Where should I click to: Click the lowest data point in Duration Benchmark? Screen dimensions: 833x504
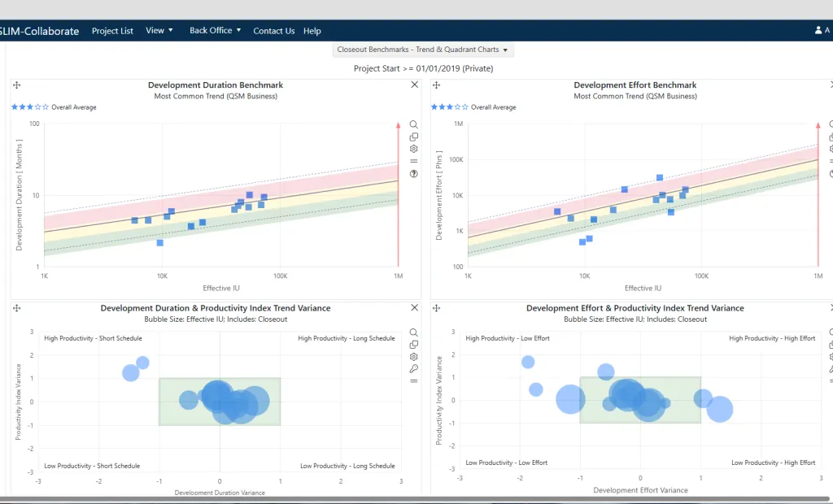(160, 243)
